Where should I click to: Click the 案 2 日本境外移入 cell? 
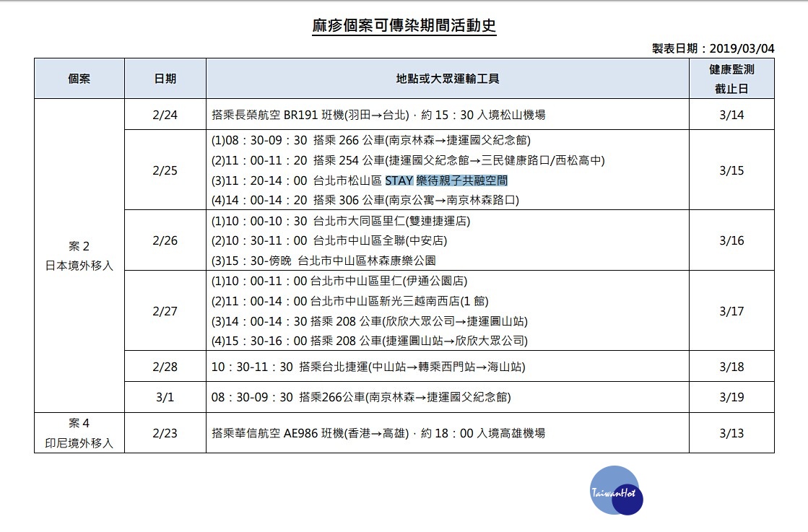coord(79,256)
